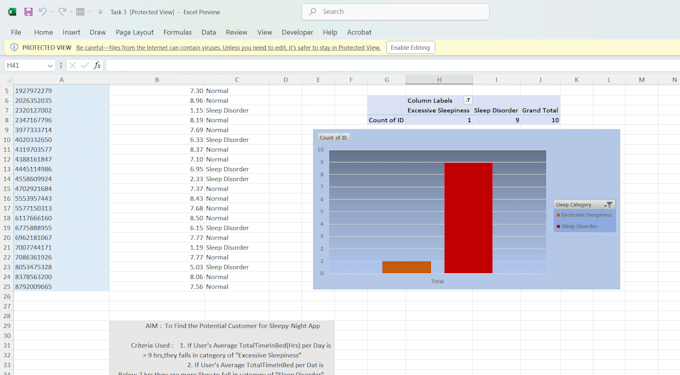Image resolution: width=680 pixels, height=375 pixels.
Task: Switch to the View tab
Action: [x=265, y=32]
